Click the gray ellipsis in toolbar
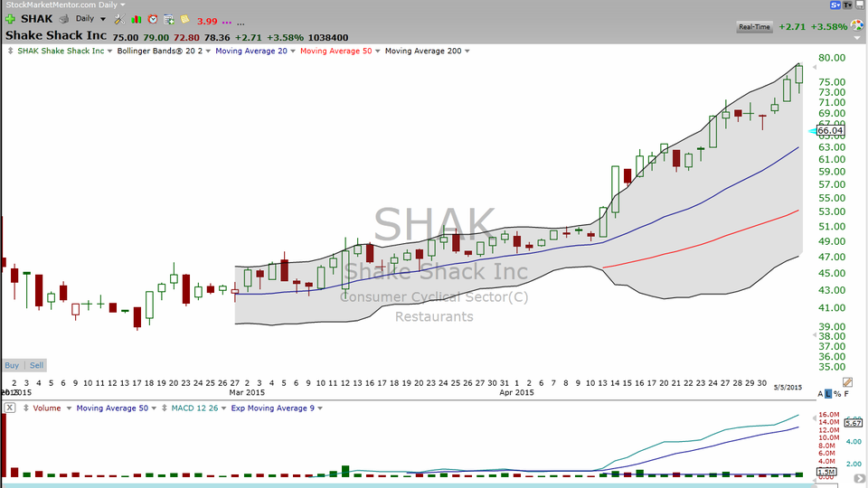868x488 pixels. [x=241, y=23]
